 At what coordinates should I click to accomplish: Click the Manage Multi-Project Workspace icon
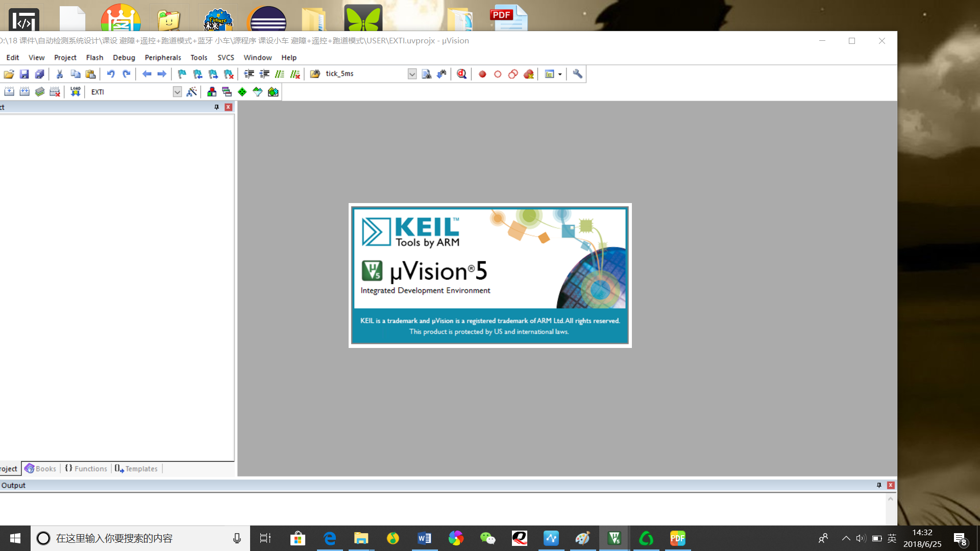[227, 92]
